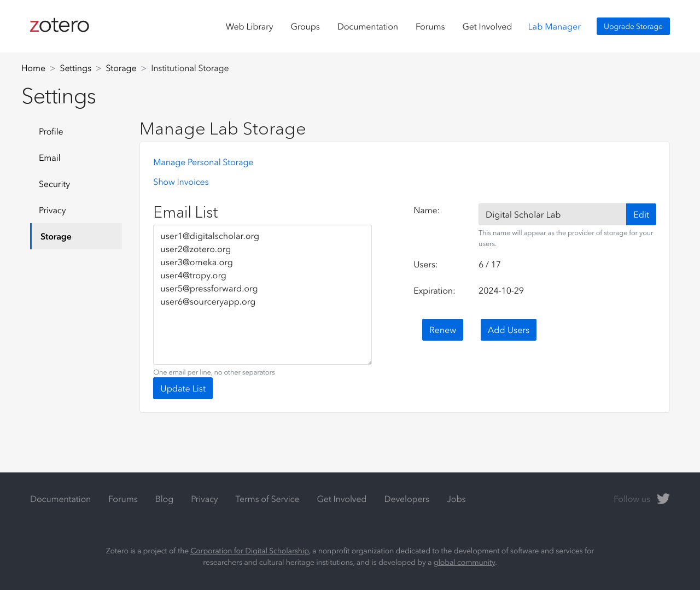Go to the Home breadcrumb

click(33, 68)
